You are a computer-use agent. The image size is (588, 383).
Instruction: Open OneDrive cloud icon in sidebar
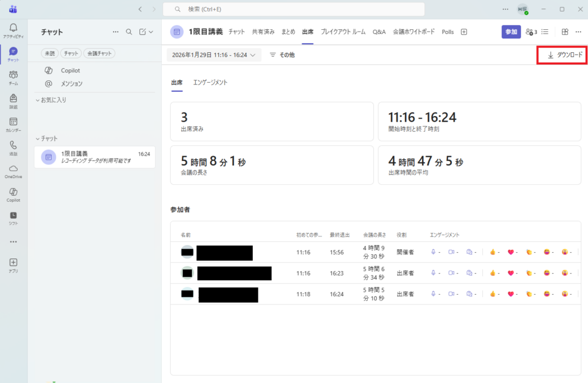point(13,171)
